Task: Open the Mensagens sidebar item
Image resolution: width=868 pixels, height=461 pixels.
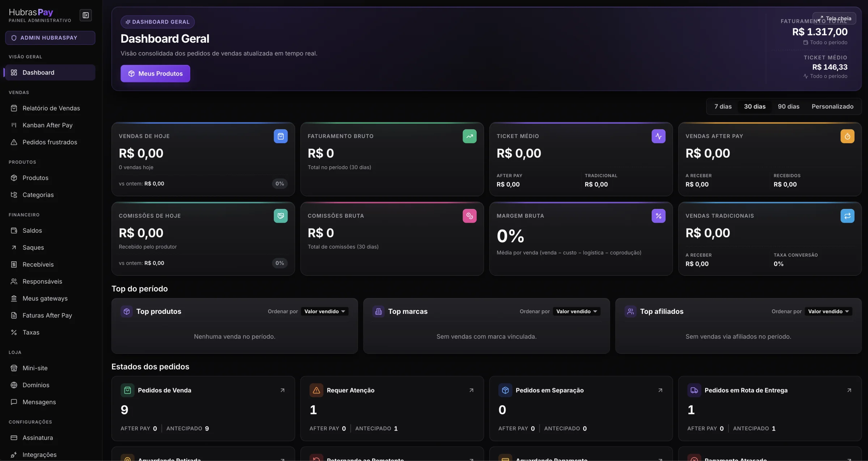Action: (50, 402)
